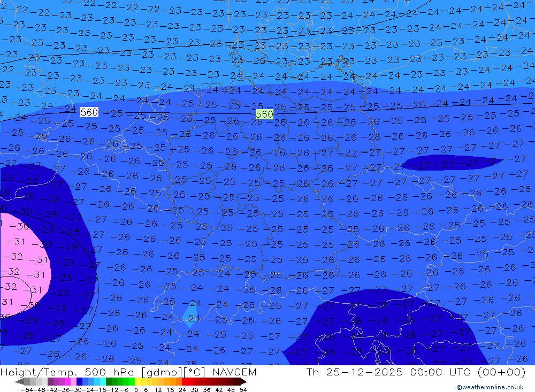The height and width of the screenshot is (392, 535).
Task: Click the grey left arrow of color scale
Action: coord(19,382)
